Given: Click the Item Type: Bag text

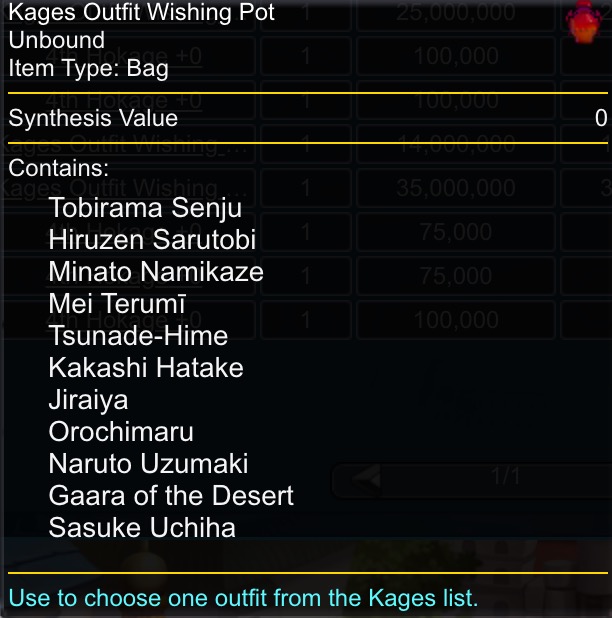Looking at the screenshot, I should tap(88, 68).
